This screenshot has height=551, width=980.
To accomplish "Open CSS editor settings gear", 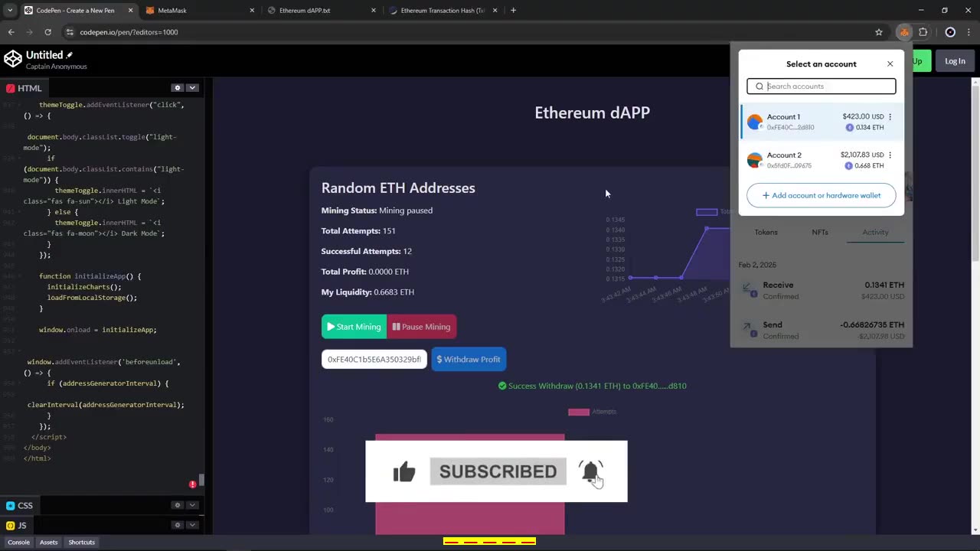I will pos(177,505).
